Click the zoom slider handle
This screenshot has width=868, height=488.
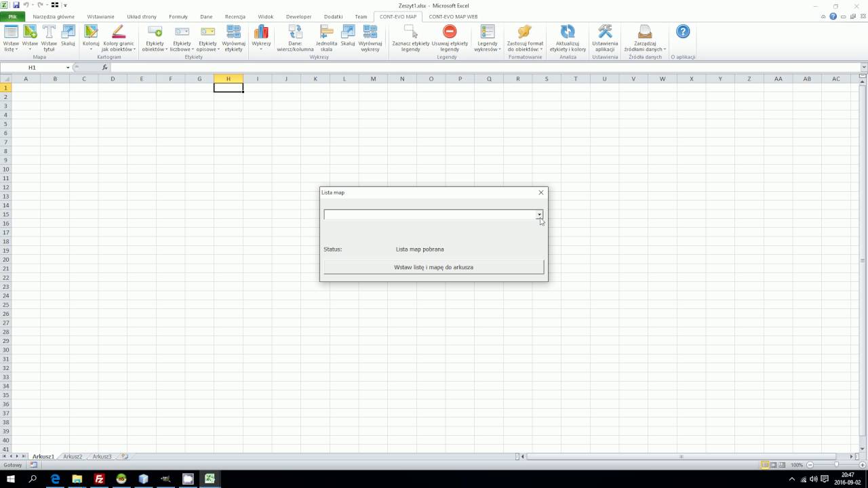[x=835, y=465]
